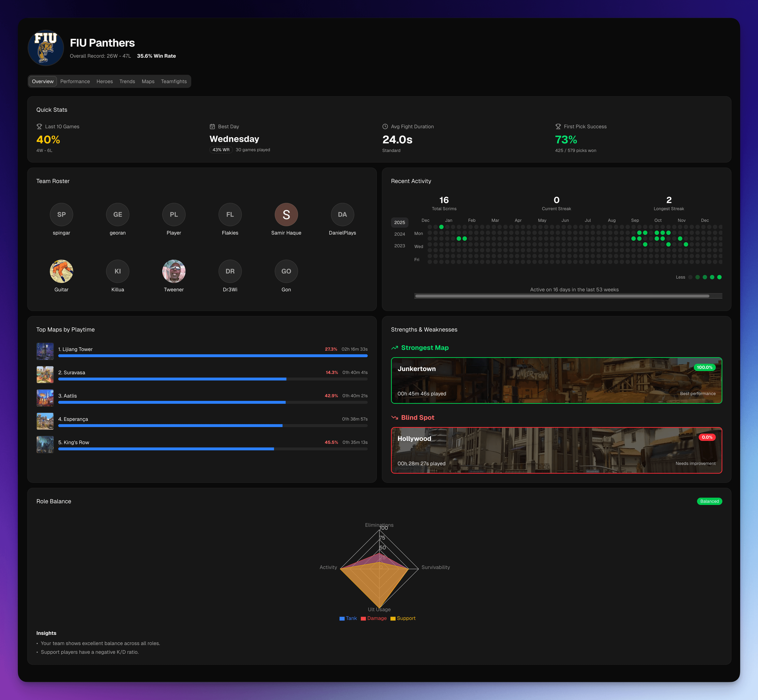758x700 pixels.
Task: Click the trophy icon beside Last 10 Games
Action: coord(39,127)
